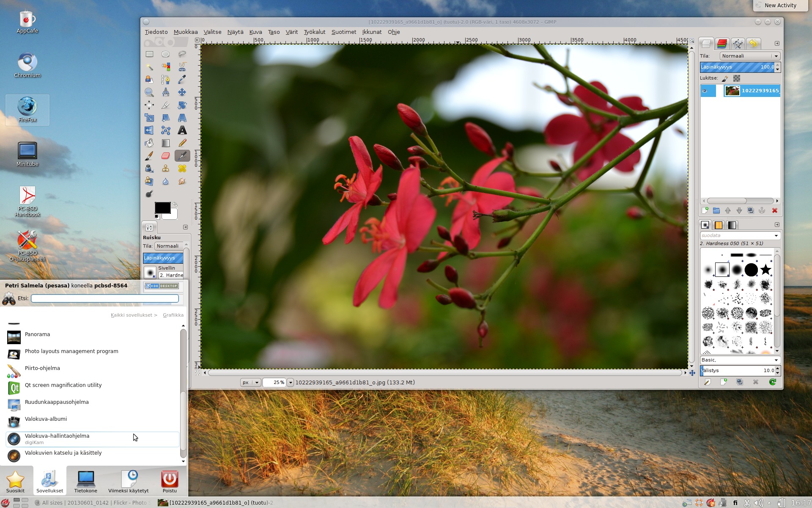
Task: Select the Eraser tool
Action: click(165, 156)
